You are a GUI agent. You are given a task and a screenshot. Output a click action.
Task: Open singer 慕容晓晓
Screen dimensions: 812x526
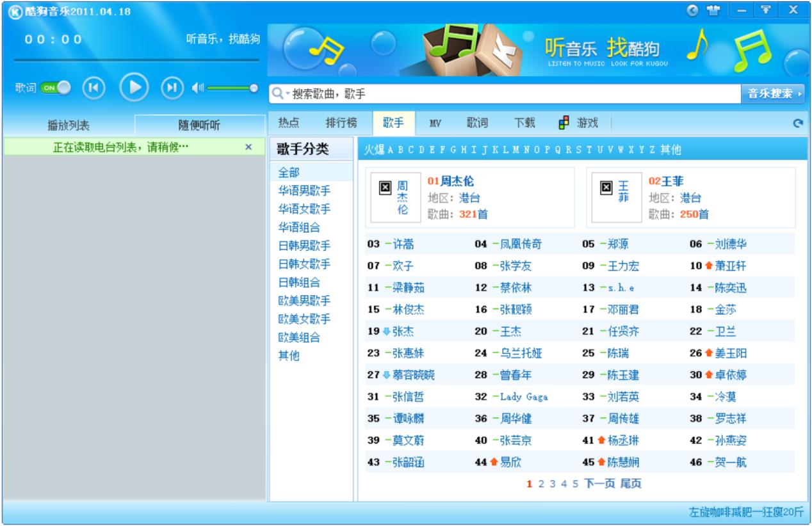(413, 375)
